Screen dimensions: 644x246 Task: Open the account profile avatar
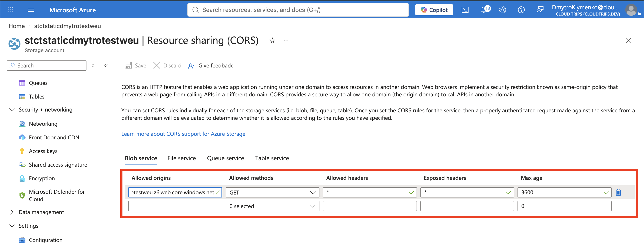[x=631, y=10]
